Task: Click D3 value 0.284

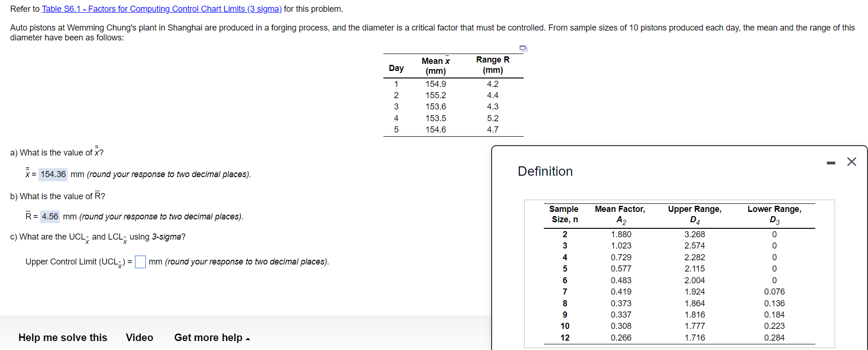Action: pyautogui.click(x=774, y=338)
